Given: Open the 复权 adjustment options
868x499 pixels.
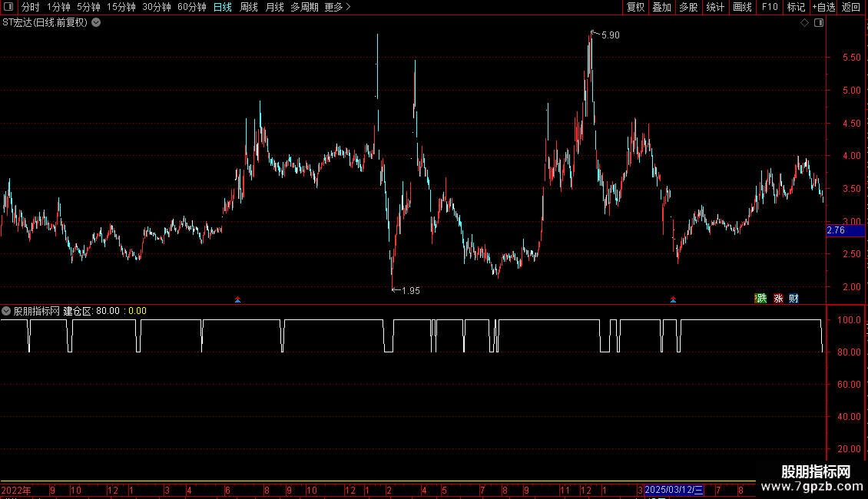Looking at the screenshot, I should coord(635,7).
